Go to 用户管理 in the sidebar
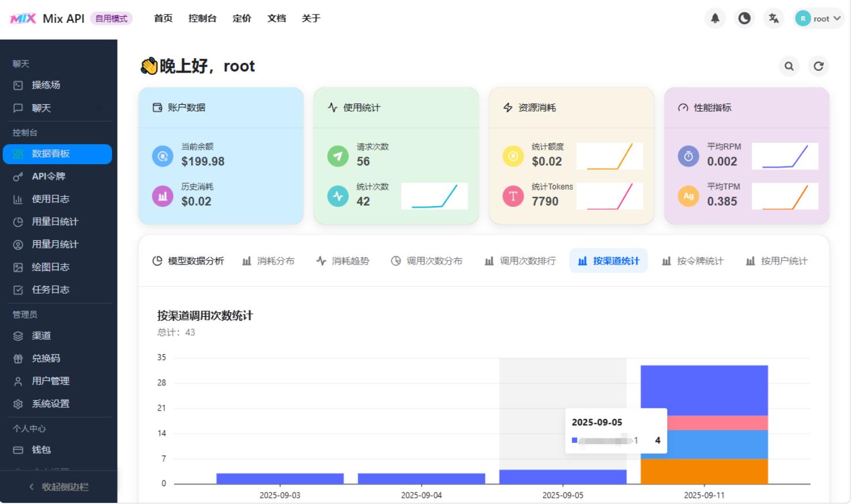Screen dimensions: 851x504 coord(51,381)
